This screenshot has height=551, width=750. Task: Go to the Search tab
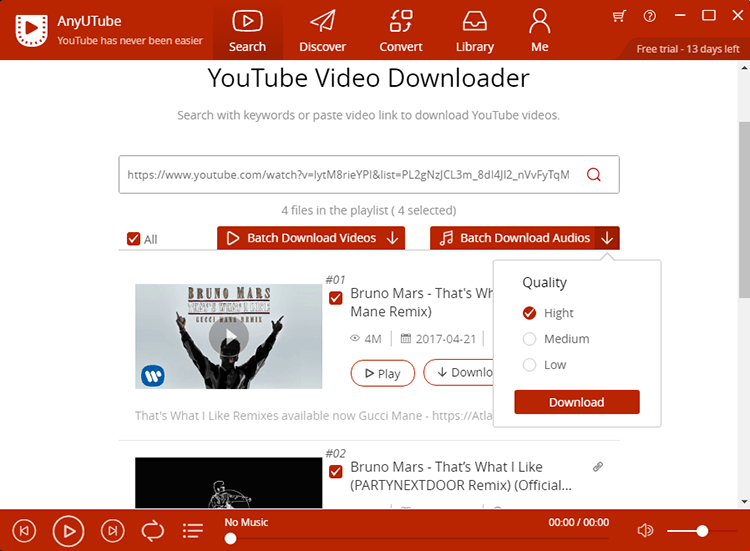(247, 31)
